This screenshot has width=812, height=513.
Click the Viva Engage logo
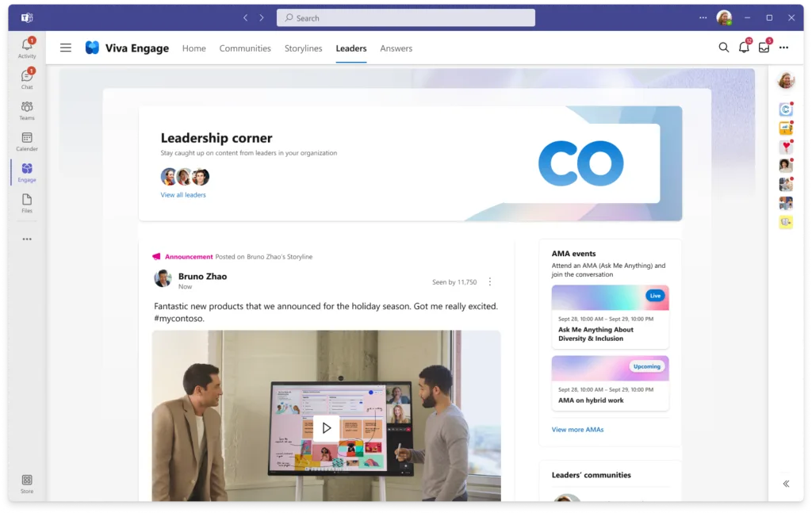click(x=127, y=48)
